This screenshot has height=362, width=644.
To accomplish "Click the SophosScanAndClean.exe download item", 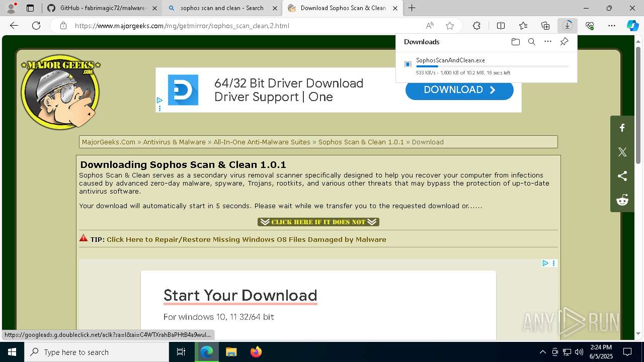I will (x=486, y=66).
